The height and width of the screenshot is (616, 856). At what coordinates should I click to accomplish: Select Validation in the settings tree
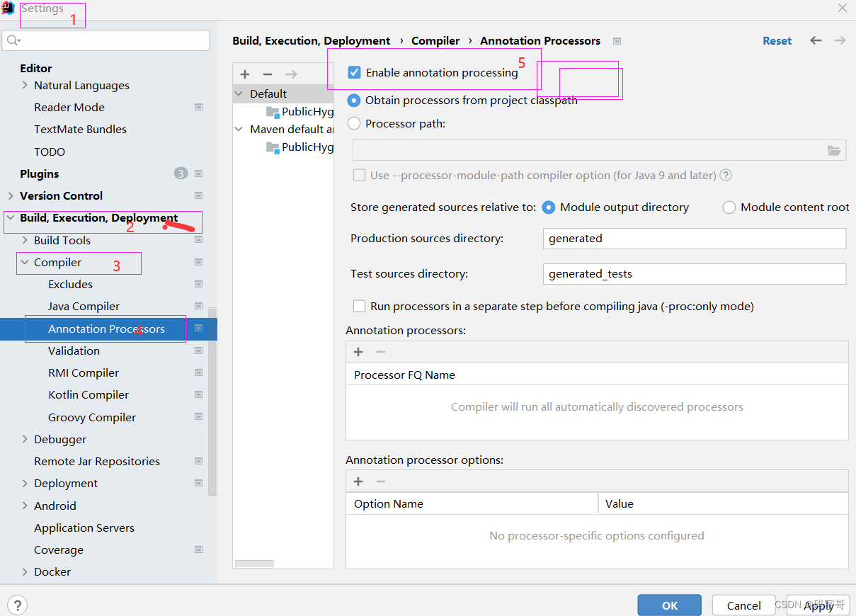pyautogui.click(x=74, y=350)
